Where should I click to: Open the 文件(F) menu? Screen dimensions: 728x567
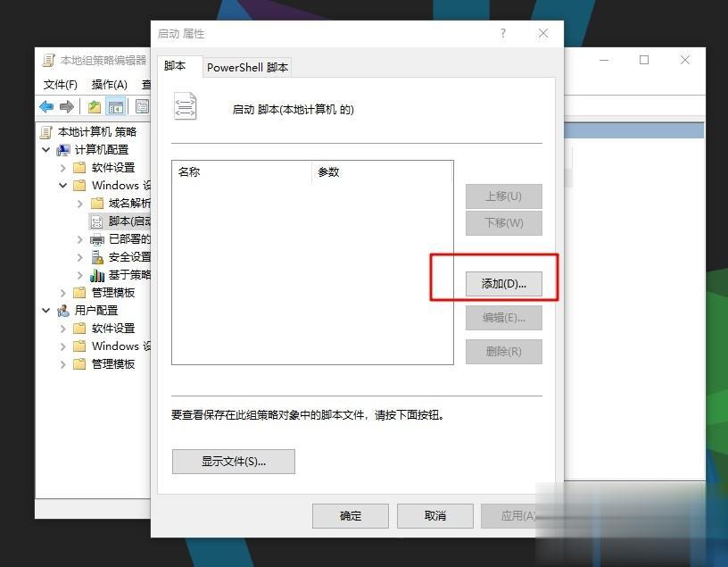pyautogui.click(x=61, y=85)
